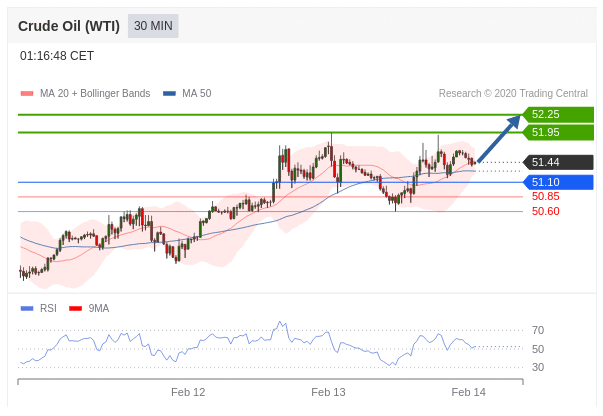Click the Feb 12 date axis label

[188, 392]
